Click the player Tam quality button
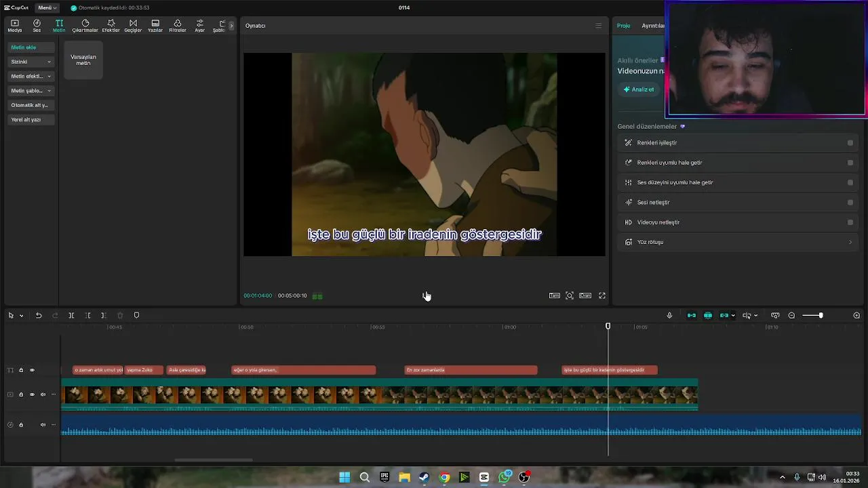Viewport: 868px width, 488px height. click(554, 296)
